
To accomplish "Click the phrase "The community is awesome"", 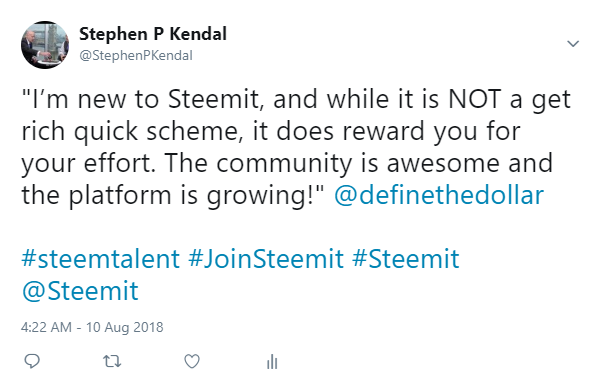I will pyautogui.click(x=332, y=163).
